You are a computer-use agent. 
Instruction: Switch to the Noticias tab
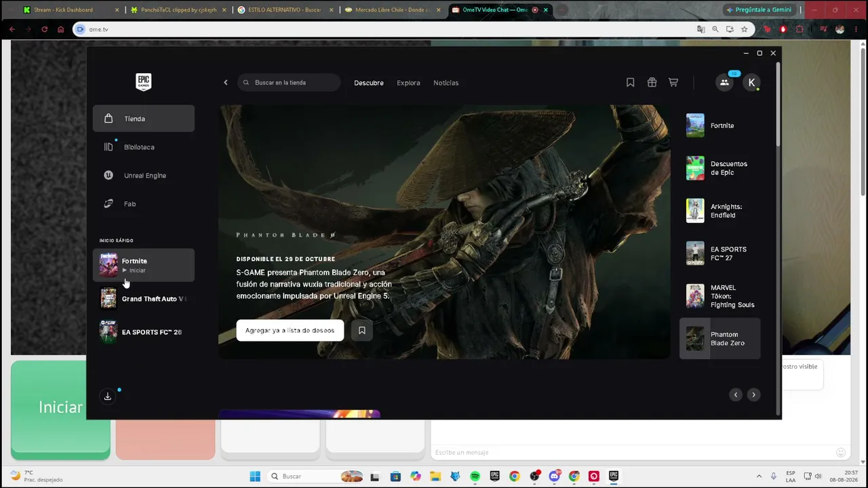[446, 83]
